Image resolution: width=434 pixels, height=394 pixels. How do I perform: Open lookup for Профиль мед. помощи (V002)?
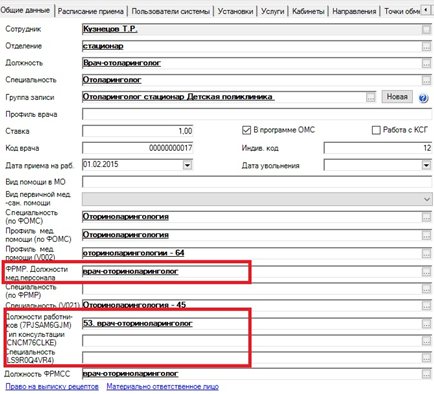[426, 254]
